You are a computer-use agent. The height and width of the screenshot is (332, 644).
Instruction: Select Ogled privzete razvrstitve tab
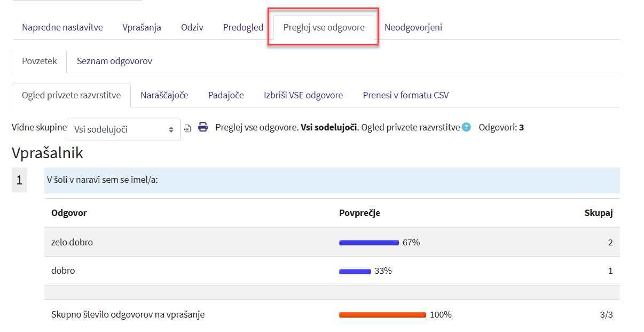click(x=71, y=95)
